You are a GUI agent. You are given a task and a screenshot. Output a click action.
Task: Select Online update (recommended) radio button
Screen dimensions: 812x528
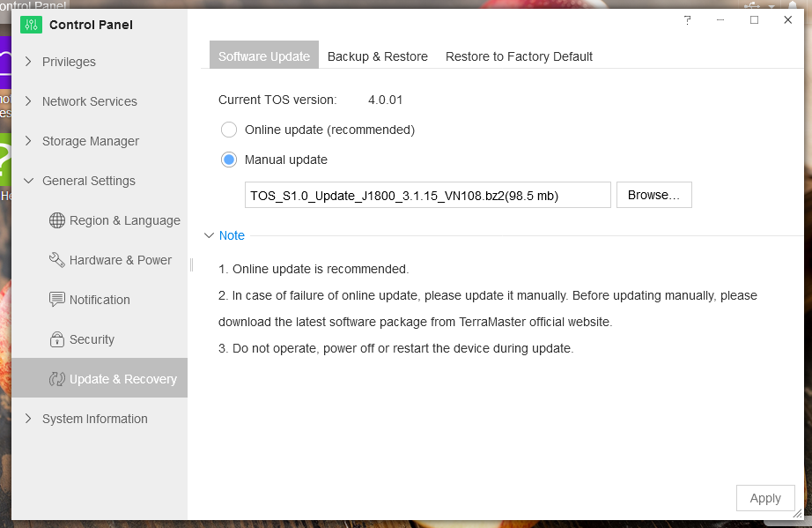pyautogui.click(x=229, y=130)
